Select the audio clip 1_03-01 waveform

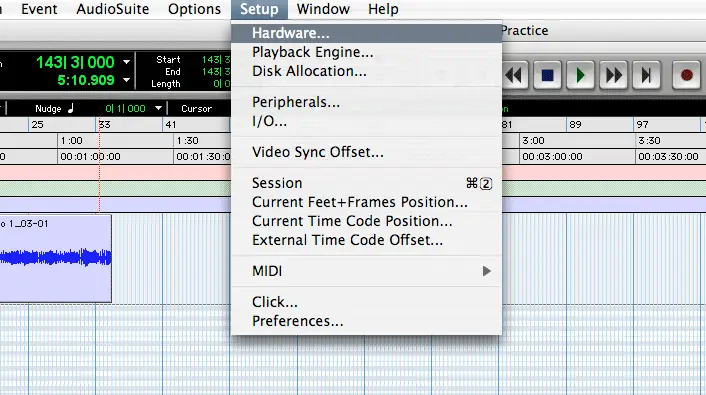click(55, 258)
